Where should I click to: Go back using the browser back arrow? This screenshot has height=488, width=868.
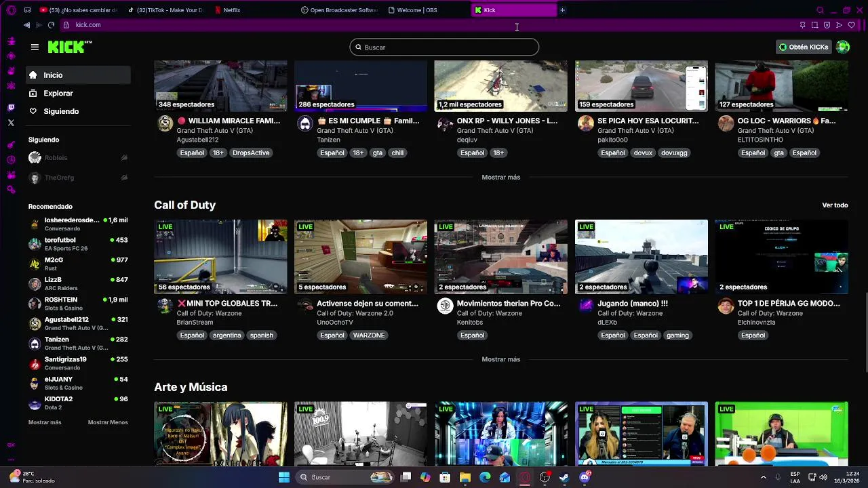tap(26, 25)
